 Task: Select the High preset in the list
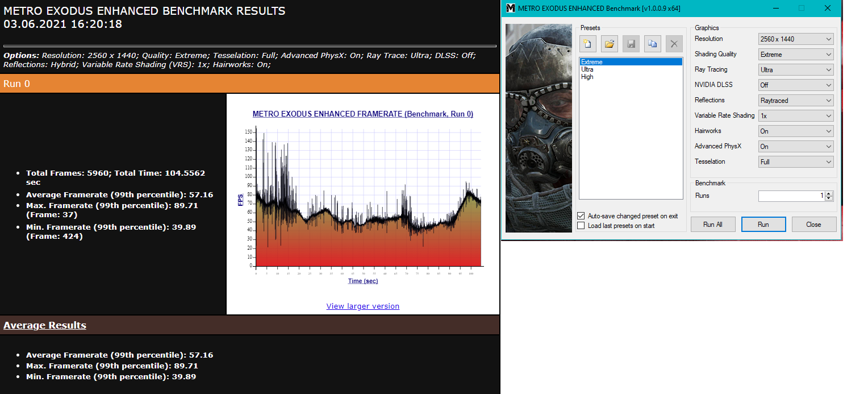pyautogui.click(x=587, y=77)
